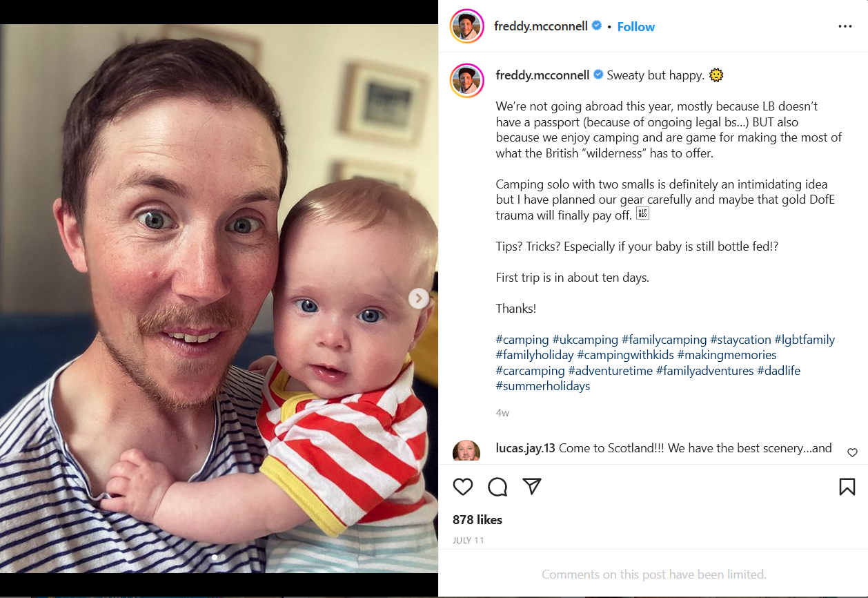The height and width of the screenshot is (598, 868).
Task: Click the JULY 11 post date
Action: tap(468, 540)
